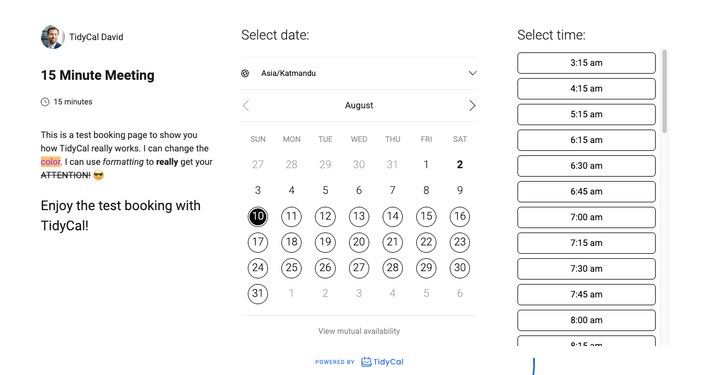This screenshot has width=720, height=375.
Task: Pick August 31 on the calendar
Action: pos(258,293)
